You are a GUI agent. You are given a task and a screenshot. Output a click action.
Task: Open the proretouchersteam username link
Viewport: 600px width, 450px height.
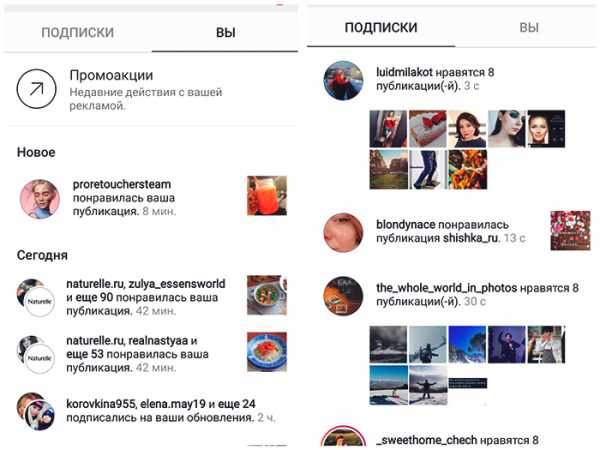click(122, 184)
